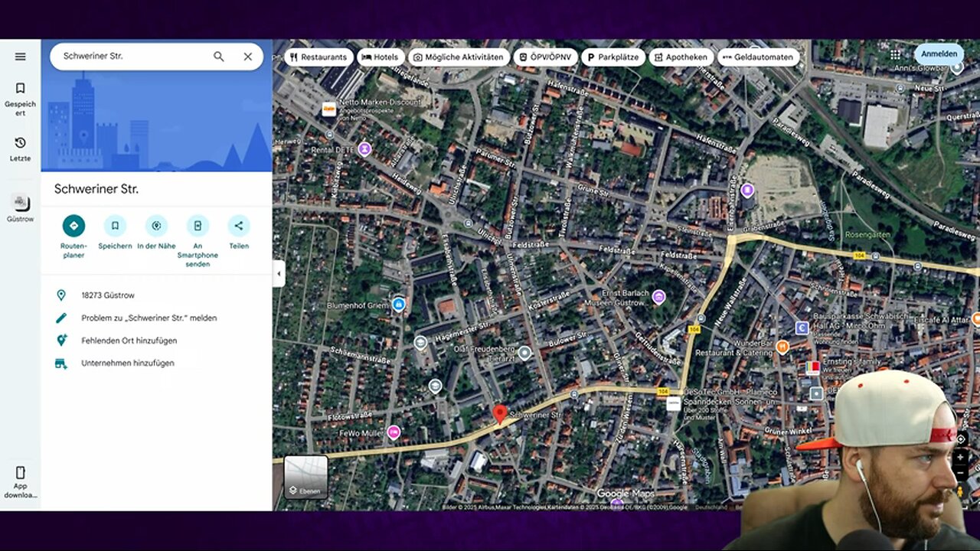Zoom out with the minus button
This screenshot has width=980, height=551.
coord(961,473)
